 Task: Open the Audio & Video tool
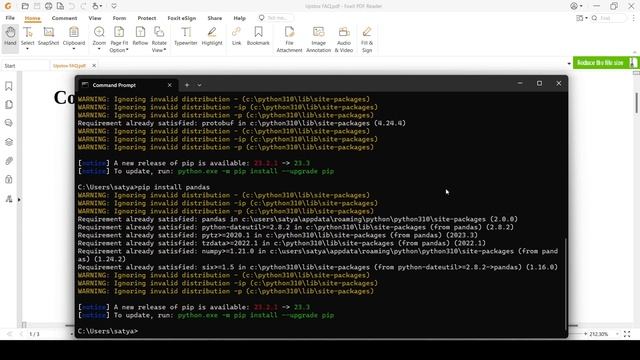point(344,39)
